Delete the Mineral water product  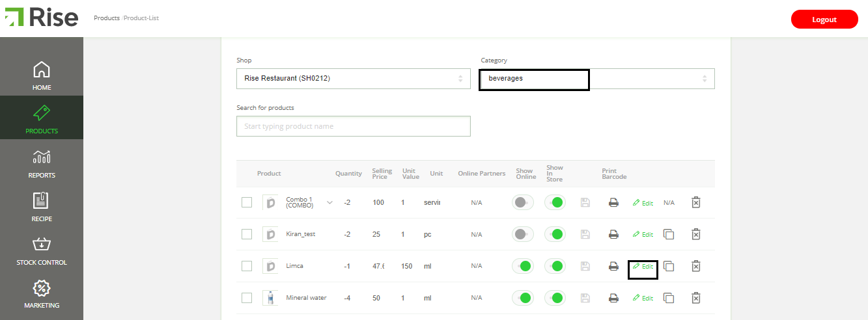695,298
